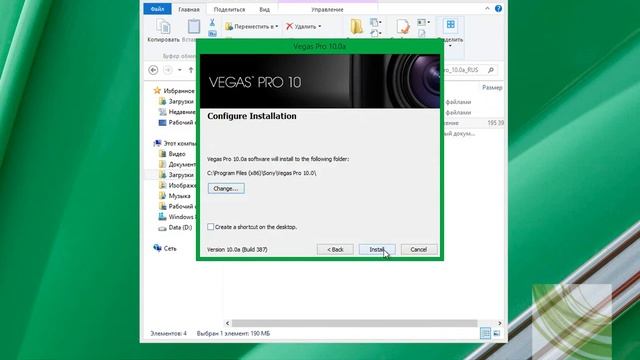Click Change to pick another install folder

[226, 189]
